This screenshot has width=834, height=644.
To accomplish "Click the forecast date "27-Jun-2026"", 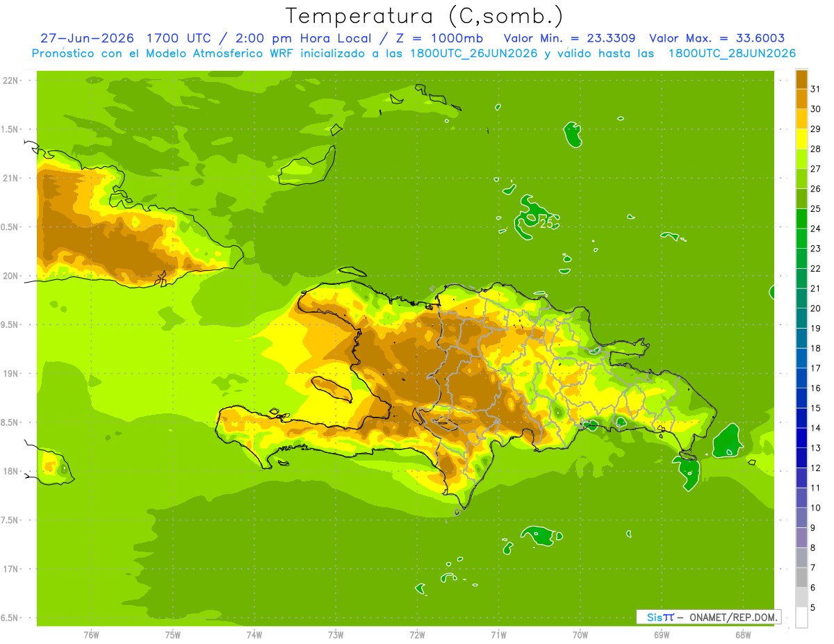I will [x=86, y=38].
